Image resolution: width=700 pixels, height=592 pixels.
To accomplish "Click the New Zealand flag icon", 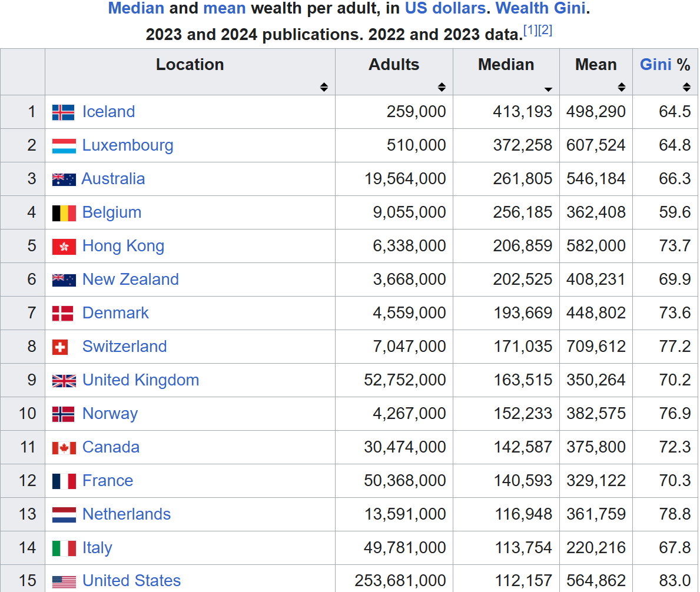I will [64, 280].
